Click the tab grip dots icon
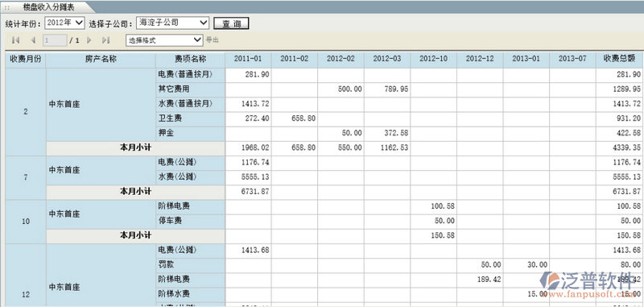 click(x=7, y=8)
